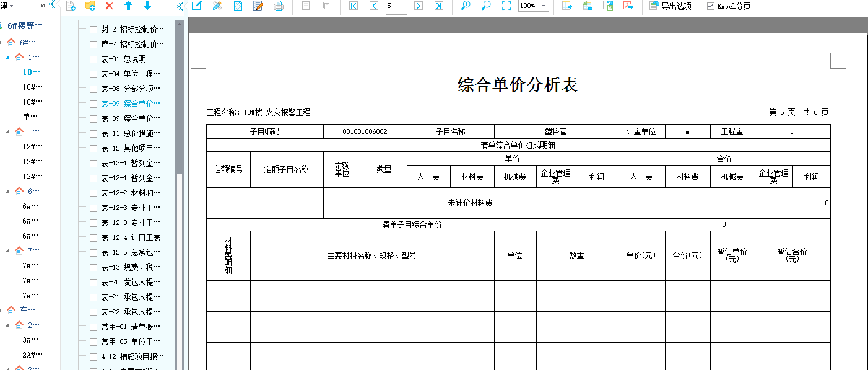
Task: Select the 6#楼等 root project node
Action: coord(25,25)
